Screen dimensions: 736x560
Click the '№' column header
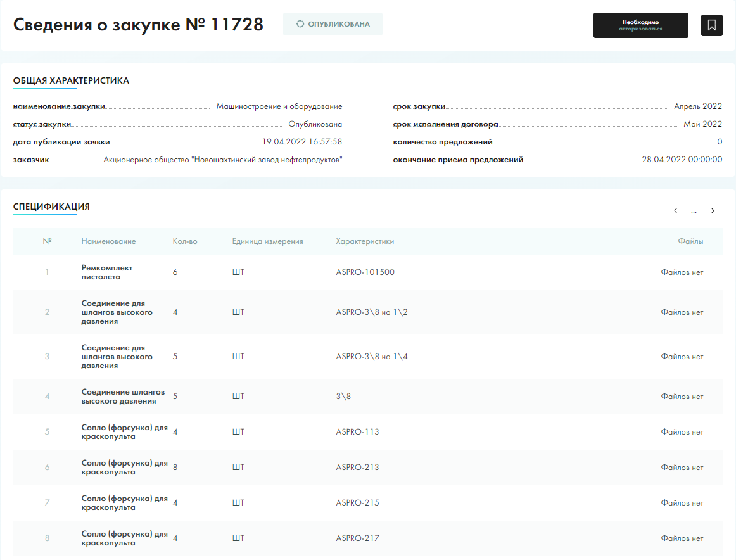pos(47,241)
